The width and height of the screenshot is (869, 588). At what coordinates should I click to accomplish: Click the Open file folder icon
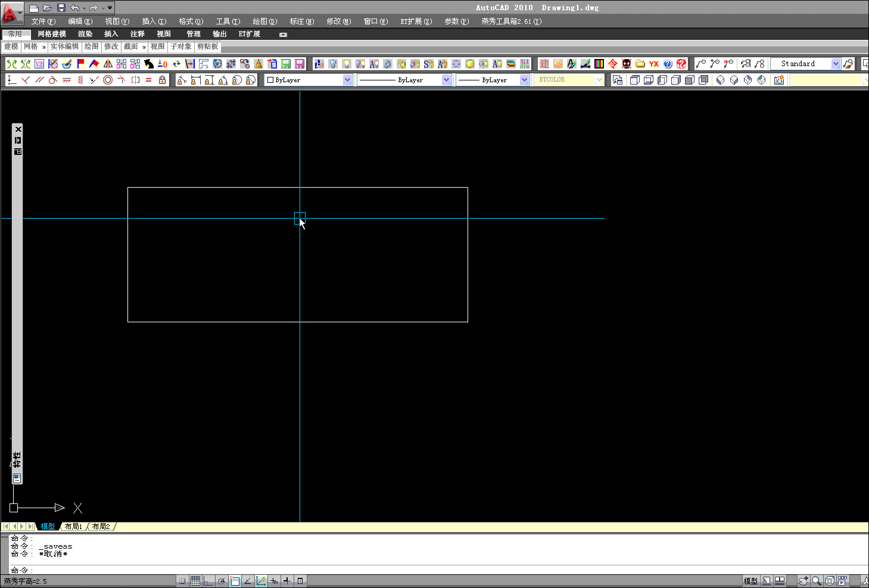click(48, 8)
